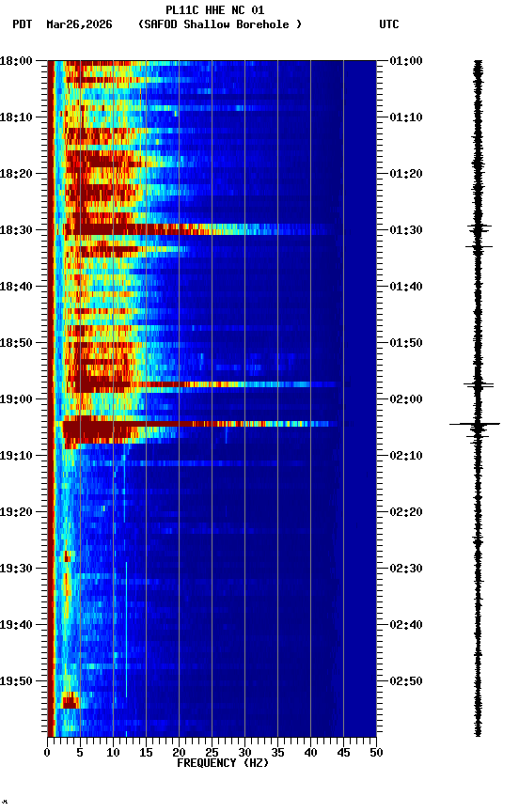The image size is (519, 812).
Task: Click the largest seismogram spike near 02:04 UTC
Action: click(x=475, y=424)
